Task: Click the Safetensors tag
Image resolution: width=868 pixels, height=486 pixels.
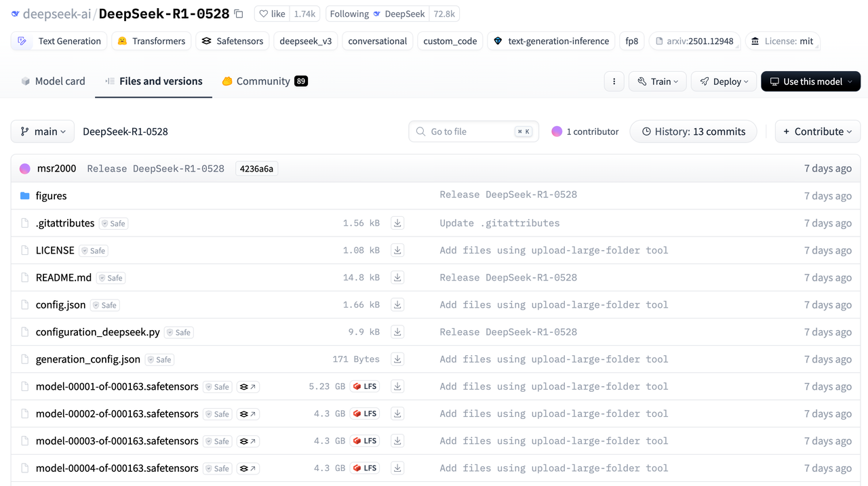Action: coord(233,41)
